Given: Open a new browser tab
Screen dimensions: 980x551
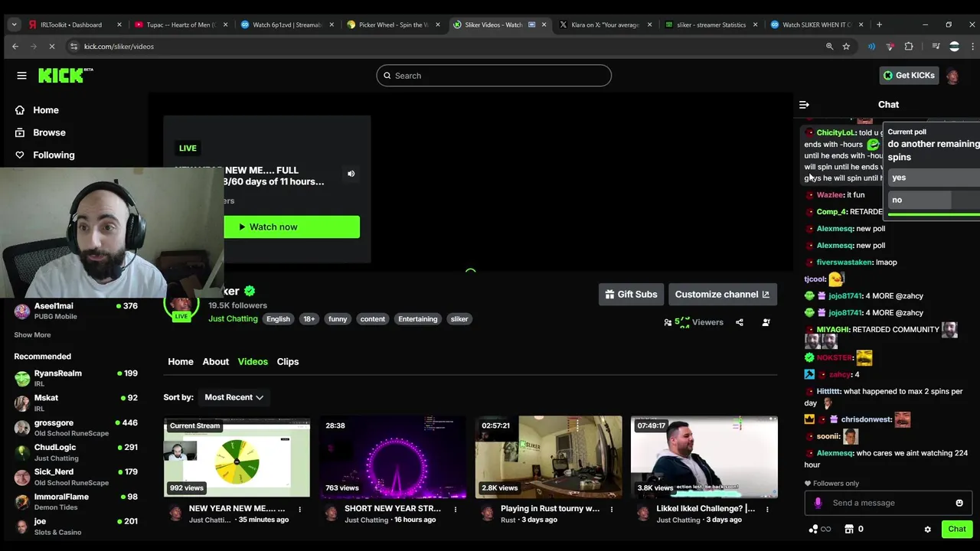Looking at the screenshot, I should pyautogui.click(x=879, y=24).
